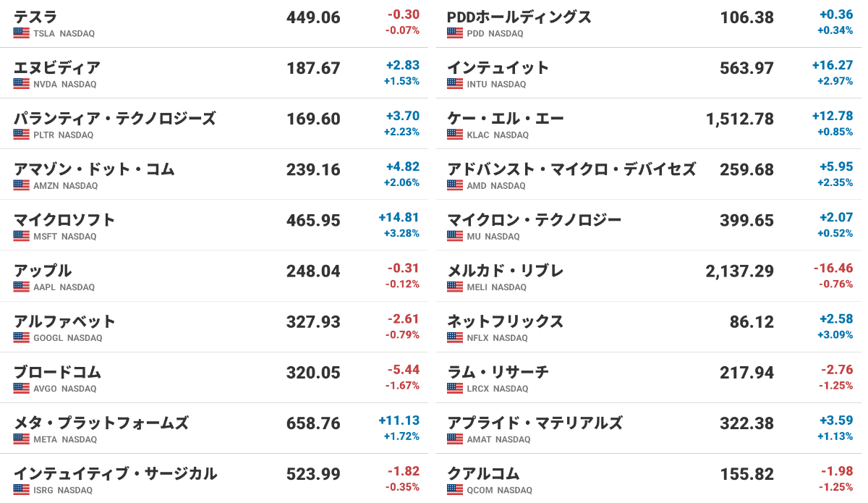
Task: Open the ブロードコム stock listing
Action: click(x=57, y=372)
